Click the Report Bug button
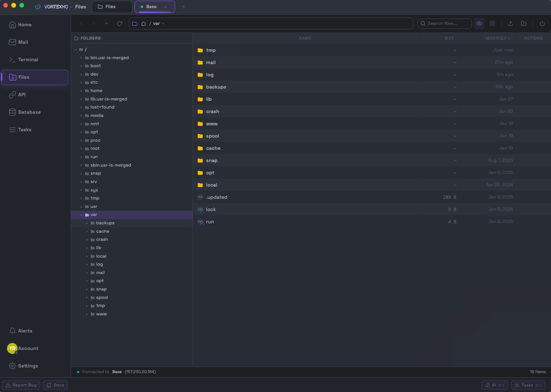 [x=21, y=385]
